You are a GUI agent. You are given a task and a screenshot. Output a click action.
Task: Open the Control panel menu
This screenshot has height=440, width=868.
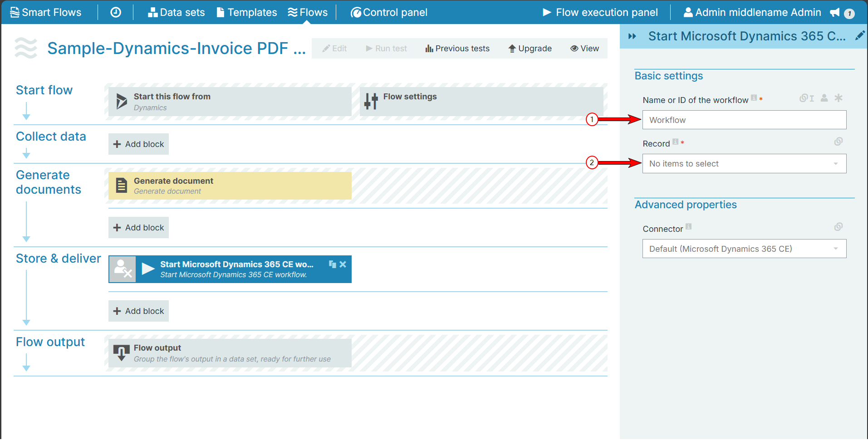(389, 12)
